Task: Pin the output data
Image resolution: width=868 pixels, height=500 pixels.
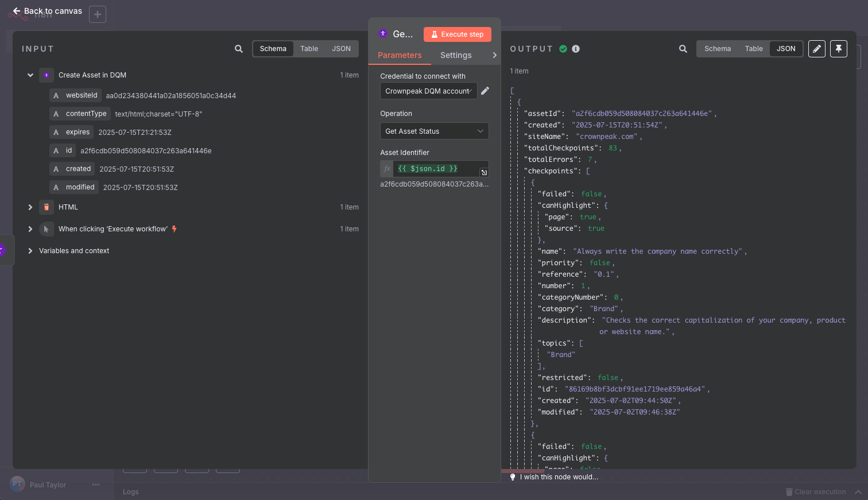Action: coord(839,49)
